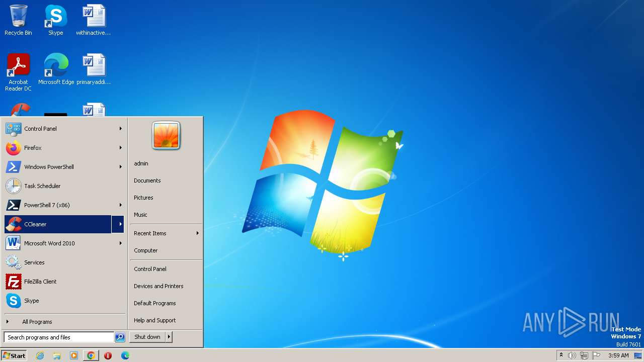
Task: Launch PowerShell 7 (x86) from the Start menu
Action: (64, 205)
